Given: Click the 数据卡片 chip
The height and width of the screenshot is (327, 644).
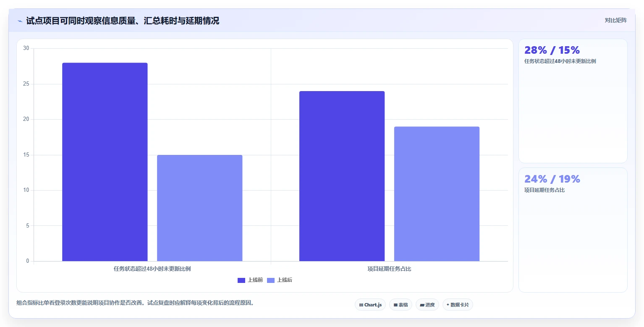Looking at the screenshot, I should click(458, 305).
